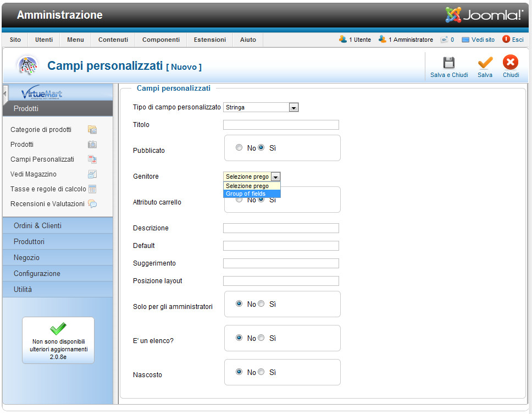
Task: Click the Prodotti camera icon in sidebar
Action: pos(92,145)
